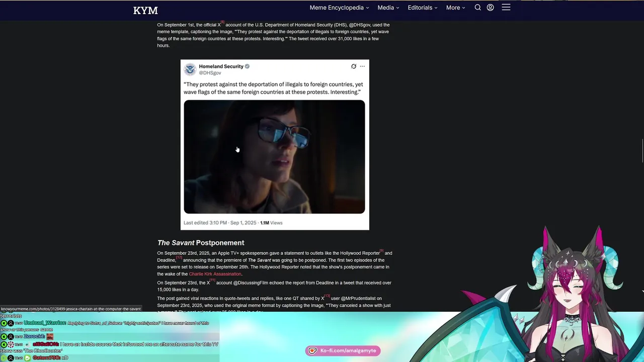Expand the Editorials dropdown menu
Viewport: 644px width, 362px height.
(423, 8)
